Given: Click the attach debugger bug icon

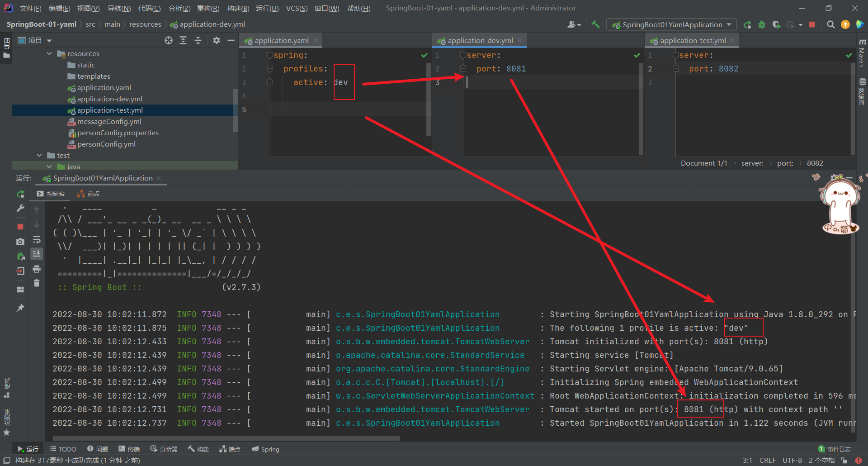Looking at the screenshot, I should coord(20,256).
